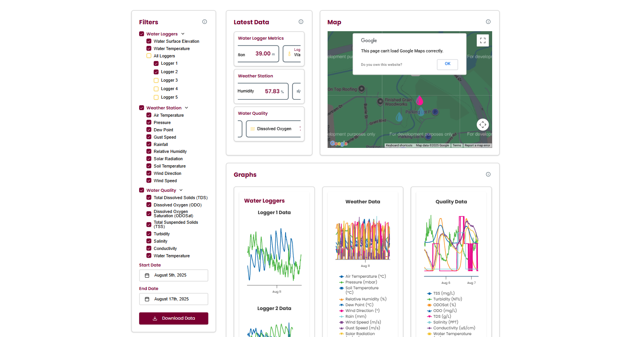Uncheck the Salinity filter

pyautogui.click(x=149, y=241)
